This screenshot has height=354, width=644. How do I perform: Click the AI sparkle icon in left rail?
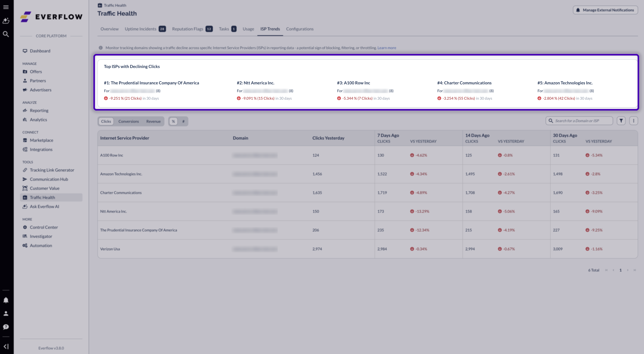point(6,20)
